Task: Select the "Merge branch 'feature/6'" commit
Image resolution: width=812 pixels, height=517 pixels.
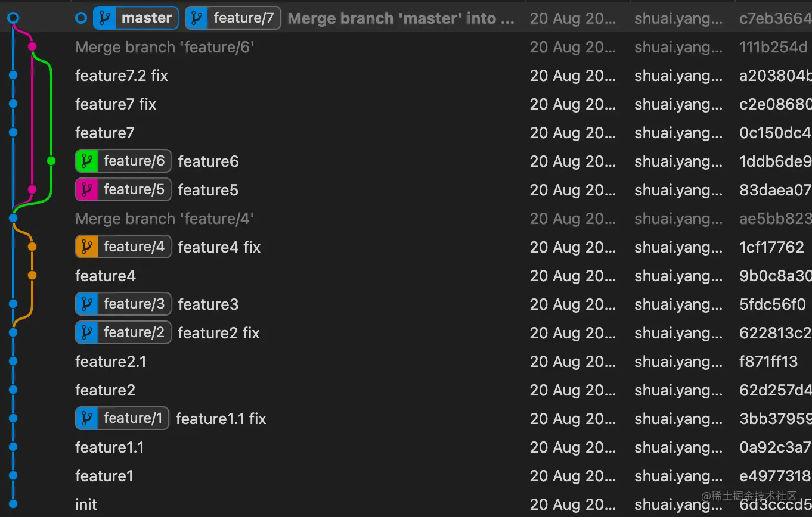Action: click(x=165, y=47)
